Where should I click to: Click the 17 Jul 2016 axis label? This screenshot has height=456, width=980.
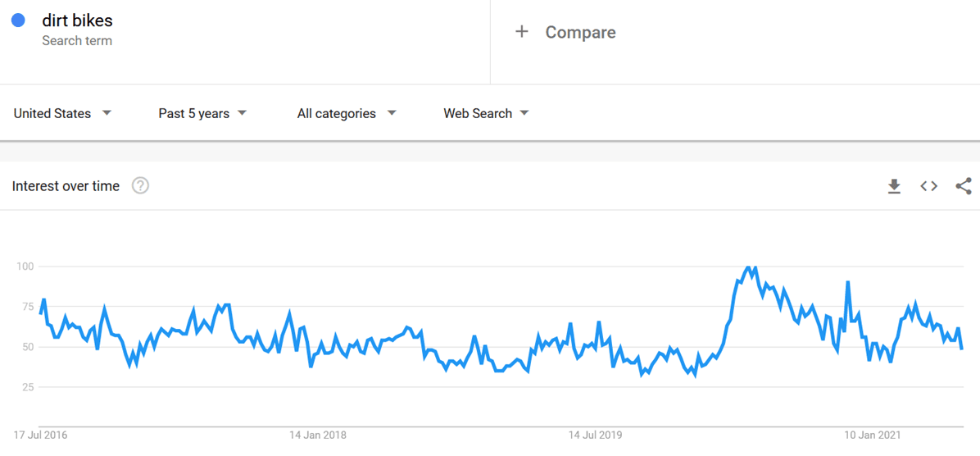pyautogui.click(x=41, y=434)
